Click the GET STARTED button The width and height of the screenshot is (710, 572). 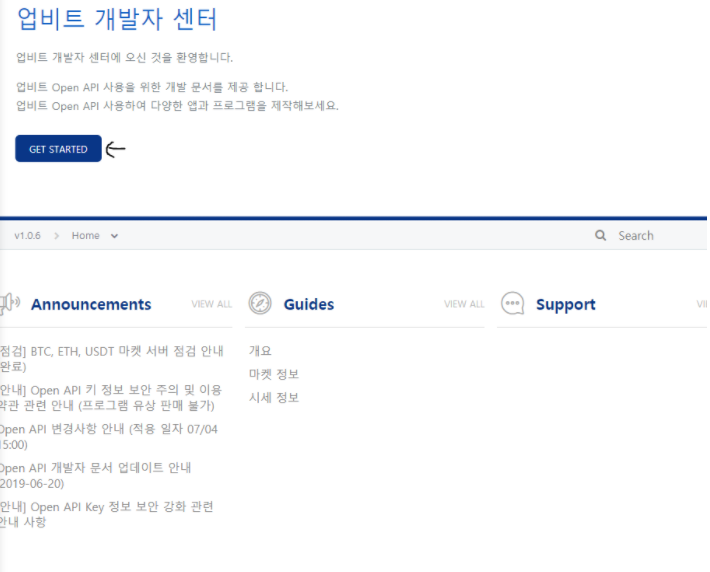58,149
